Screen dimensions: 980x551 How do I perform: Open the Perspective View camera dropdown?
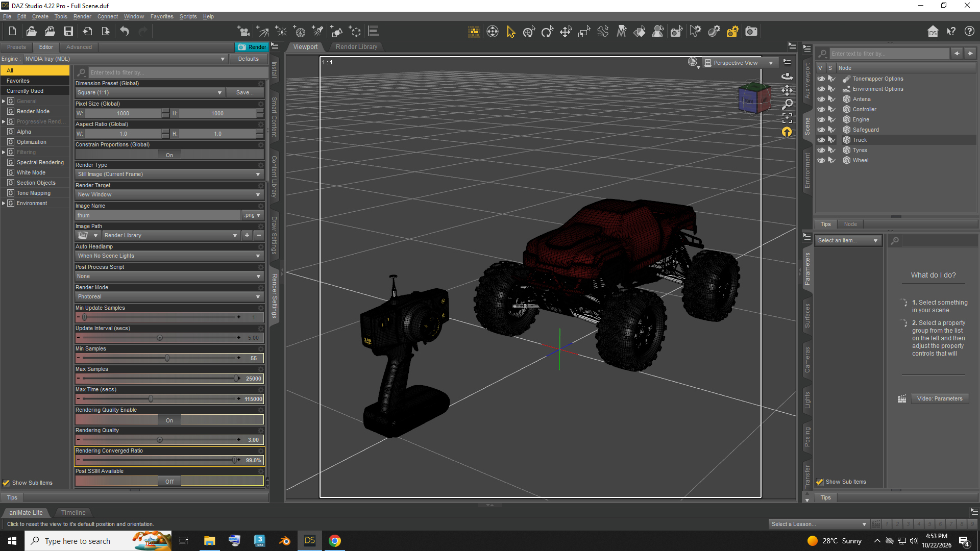click(740, 63)
